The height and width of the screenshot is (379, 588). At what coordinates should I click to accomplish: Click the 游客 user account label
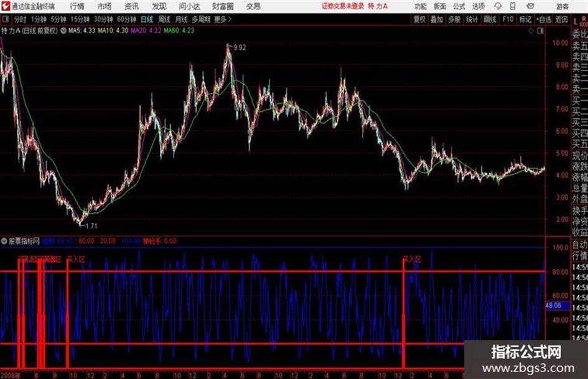(562, 6)
